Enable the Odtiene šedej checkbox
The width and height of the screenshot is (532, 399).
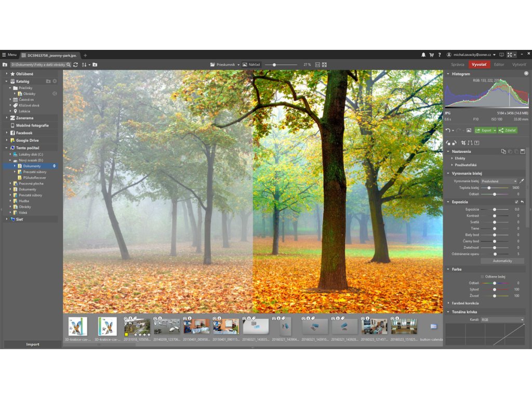coord(482,276)
